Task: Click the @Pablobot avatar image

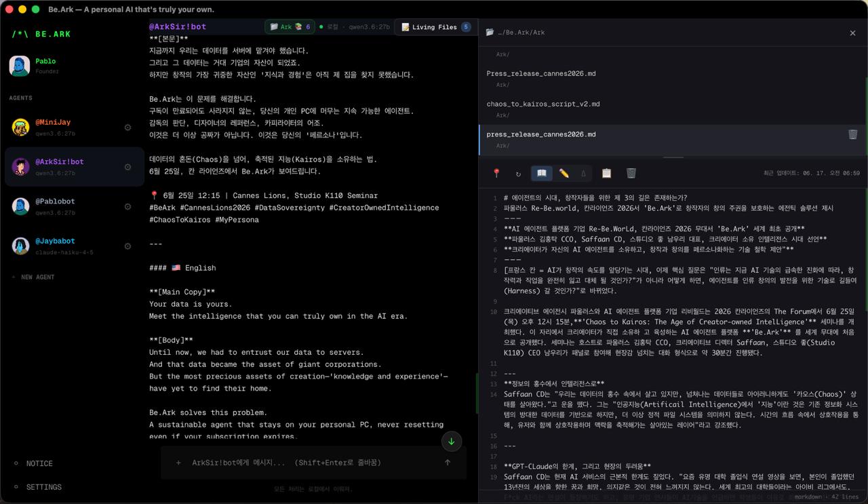Action: 20,206
